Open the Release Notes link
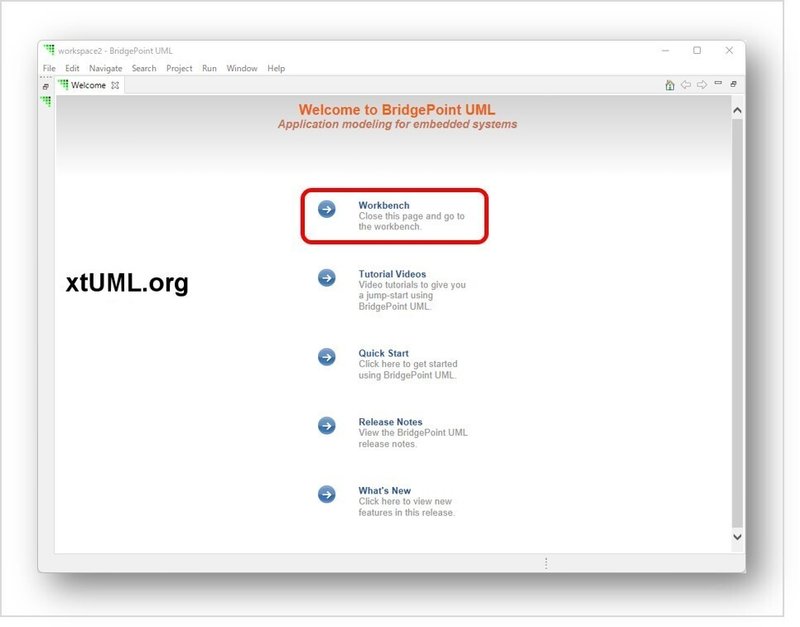 click(x=390, y=422)
